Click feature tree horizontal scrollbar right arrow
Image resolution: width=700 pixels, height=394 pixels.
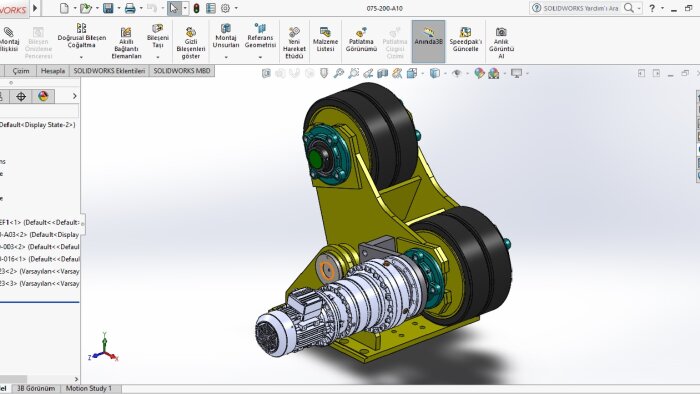(x=76, y=379)
